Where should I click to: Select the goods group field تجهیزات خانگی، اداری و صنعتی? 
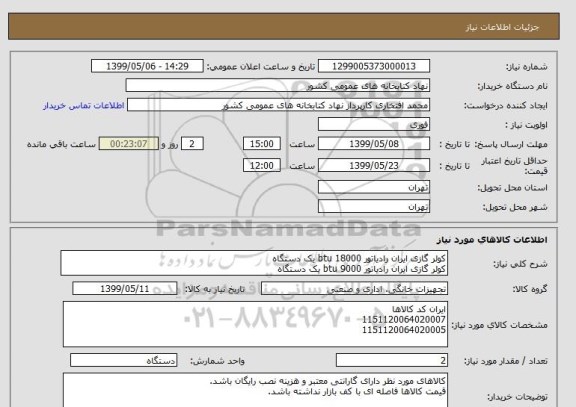pyautogui.click(x=354, y=289)
